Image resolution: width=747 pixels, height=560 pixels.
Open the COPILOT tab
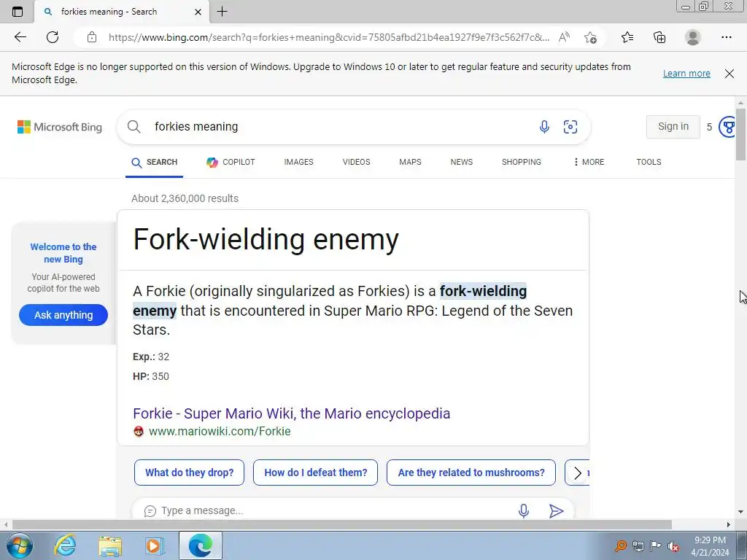231,162
